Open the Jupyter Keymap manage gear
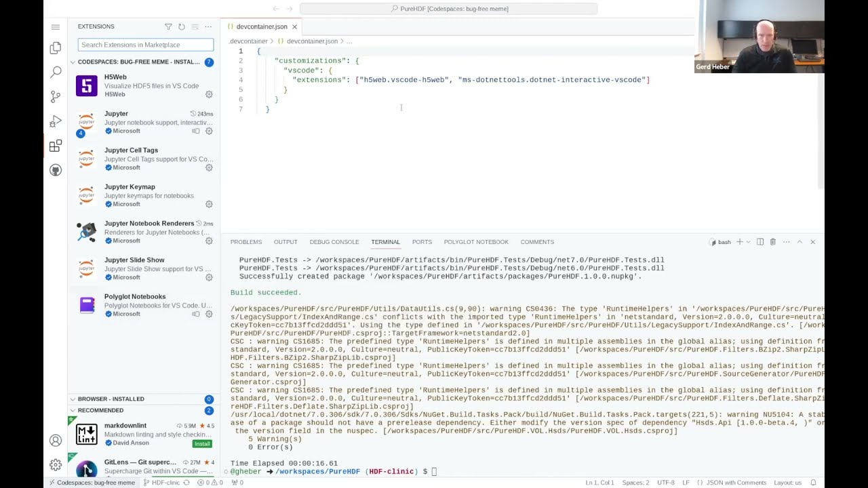The image size is (868, 488). pos(209,204)
